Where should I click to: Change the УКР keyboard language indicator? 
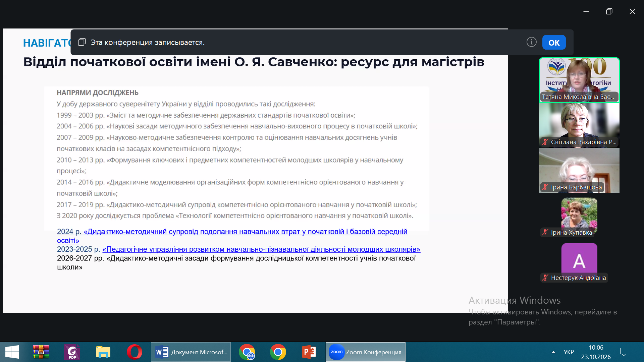(569, 352)
